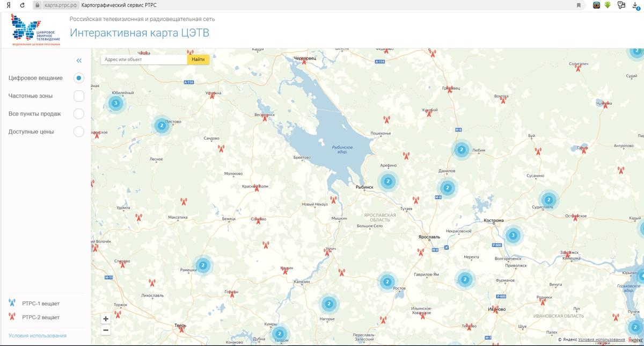Click the tower marker near Максатиха
The image size is (644, 346).
[x=184, y=202]
